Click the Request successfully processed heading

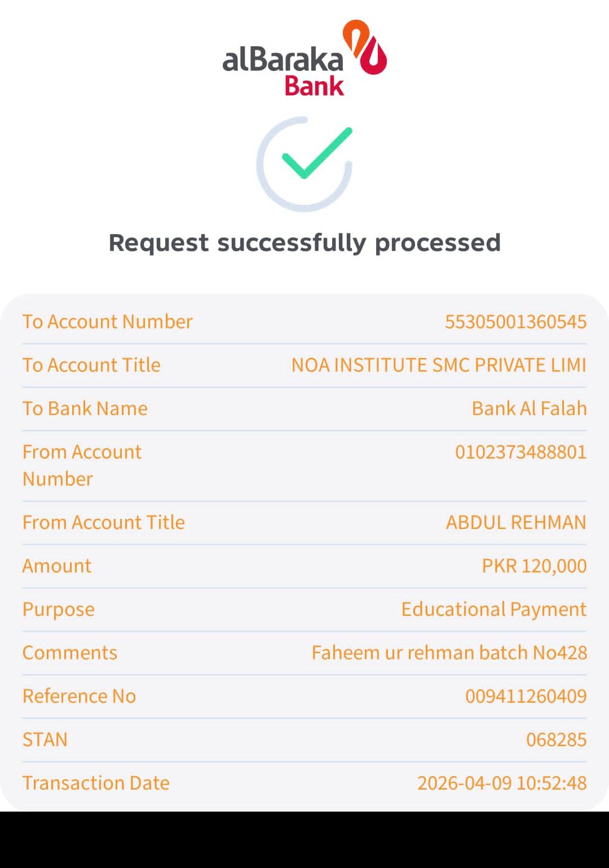tap(304, 243)
